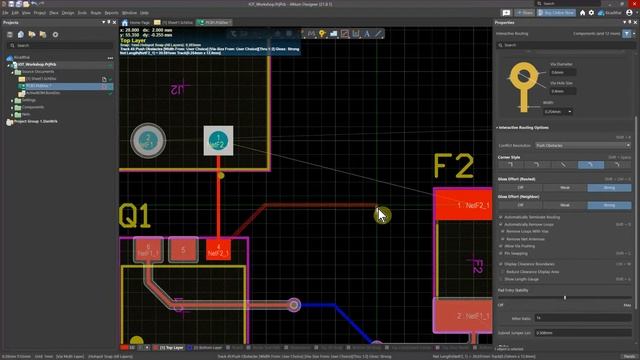The image size is (640, 360).
Task: Toggle Allow Via Pushing checkbox
Action: [x=501, y=246]
